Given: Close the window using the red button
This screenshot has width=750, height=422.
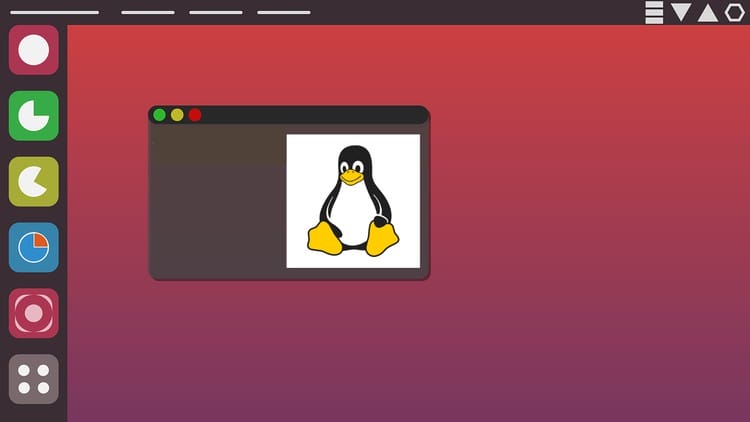Looking at the screenshot, I should click(x=195, y=115).
